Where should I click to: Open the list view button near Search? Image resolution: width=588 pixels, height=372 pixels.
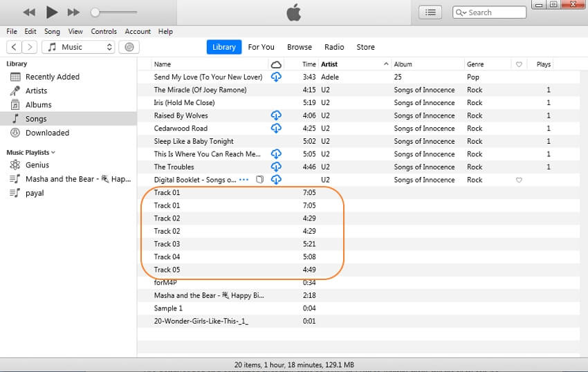pos(430,12)
